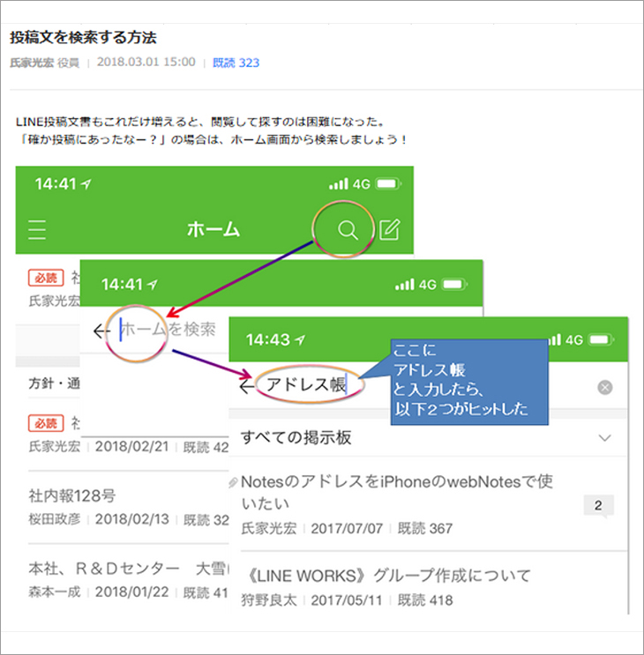This screenshot has width=644, height=655.
Task: Click the paperclip icon on Notes post
Action: (234, 483)
